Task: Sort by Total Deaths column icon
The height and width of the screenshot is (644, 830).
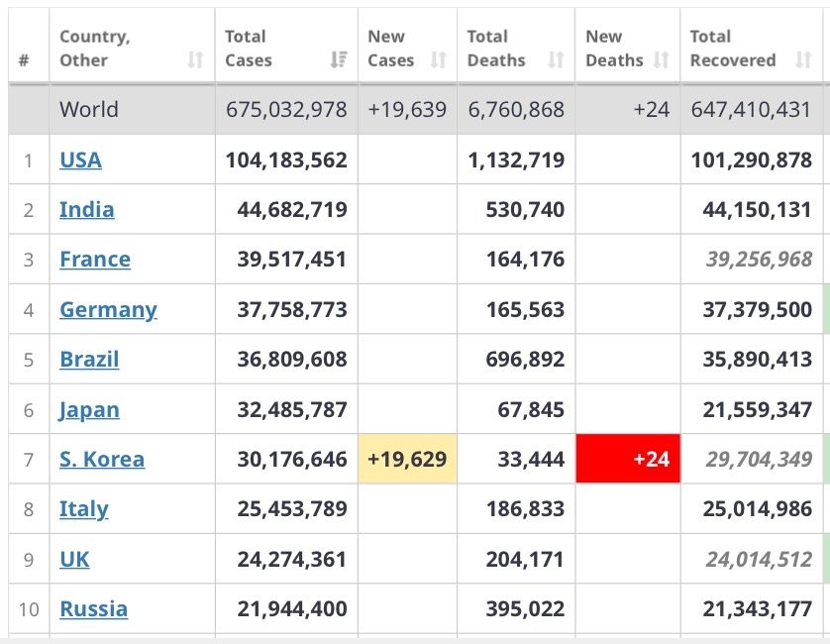Action: (x=556, y=59)
